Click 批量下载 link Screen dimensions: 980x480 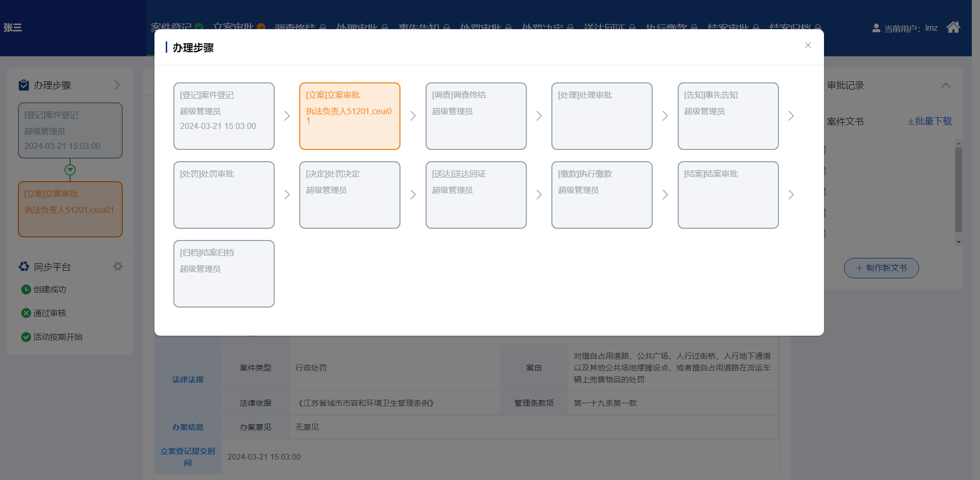[930, 121]
